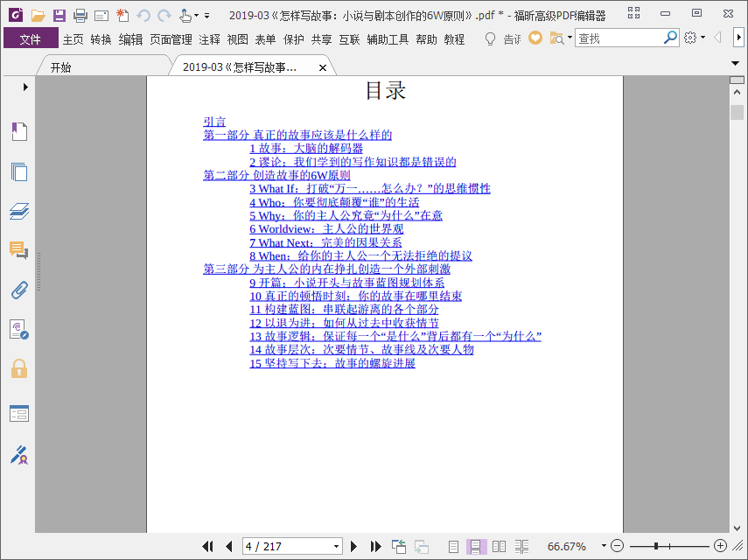Open the 视图 ribbon tab

click(237, 39)
